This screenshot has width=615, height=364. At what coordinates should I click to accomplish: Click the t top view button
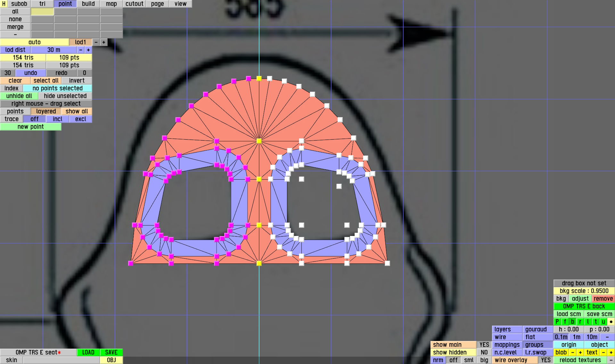tap(595, 322)
